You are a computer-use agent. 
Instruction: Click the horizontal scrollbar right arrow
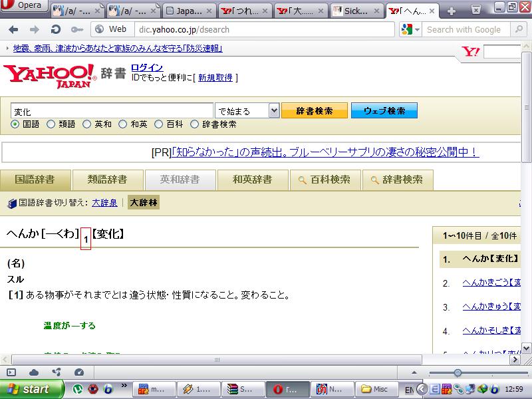click(515, 359)
